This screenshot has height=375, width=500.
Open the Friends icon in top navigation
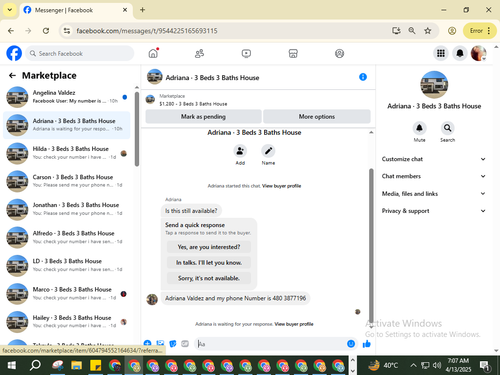pos(199,53)
